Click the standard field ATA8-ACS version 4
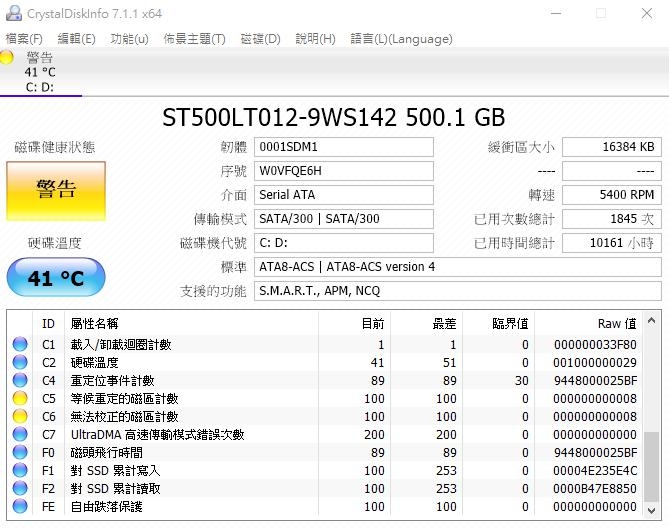The image size is (669, 529). coord(458,267)
